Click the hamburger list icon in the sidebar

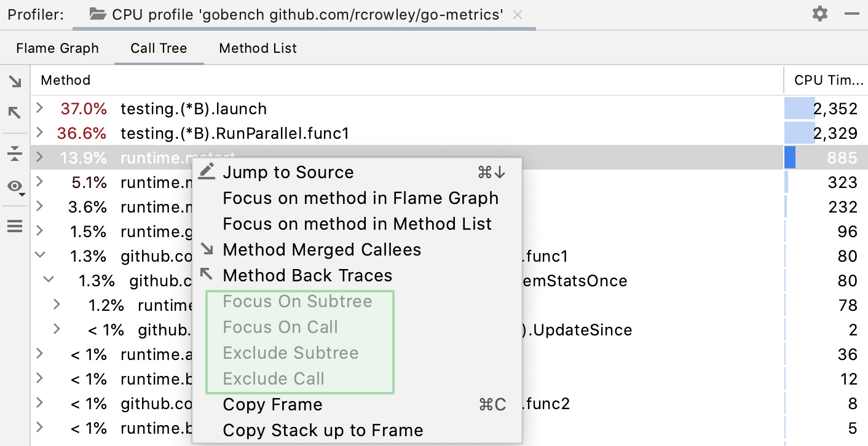15,226
